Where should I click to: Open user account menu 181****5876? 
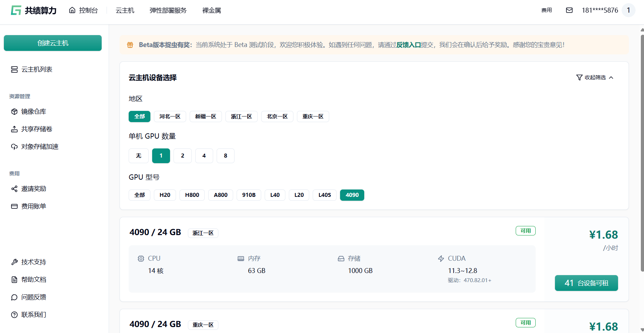point(600,10)
